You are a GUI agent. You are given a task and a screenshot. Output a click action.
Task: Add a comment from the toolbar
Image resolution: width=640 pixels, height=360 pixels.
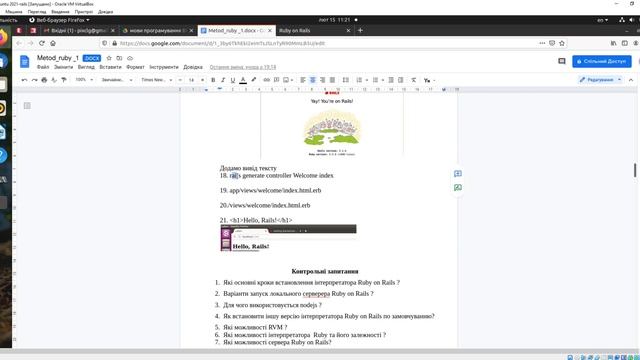276,80
